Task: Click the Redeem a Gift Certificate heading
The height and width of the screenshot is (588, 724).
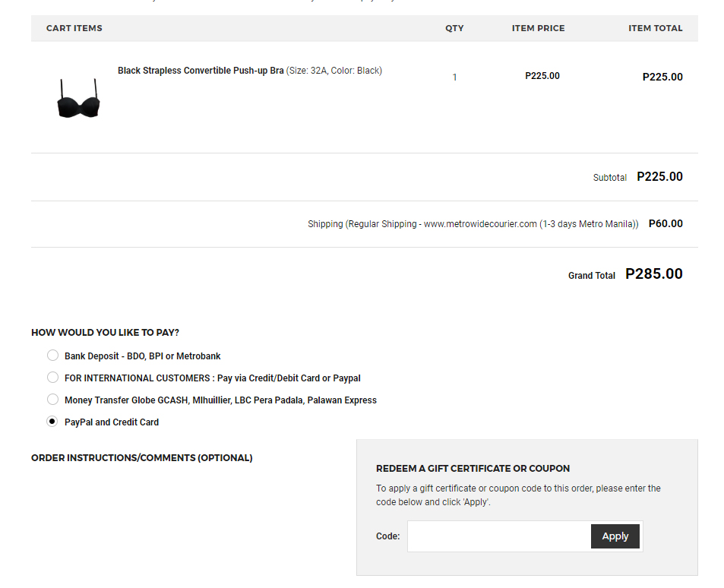Action: 473,469
